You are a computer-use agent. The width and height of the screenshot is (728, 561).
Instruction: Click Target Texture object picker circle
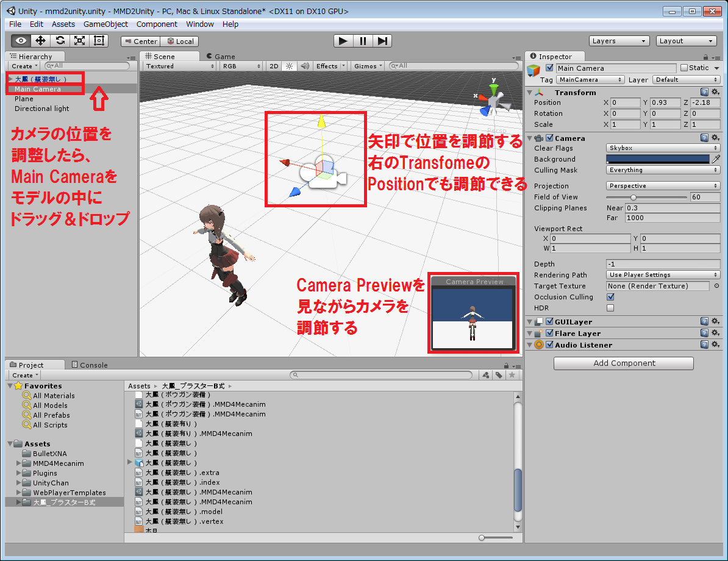coord(716,286)
